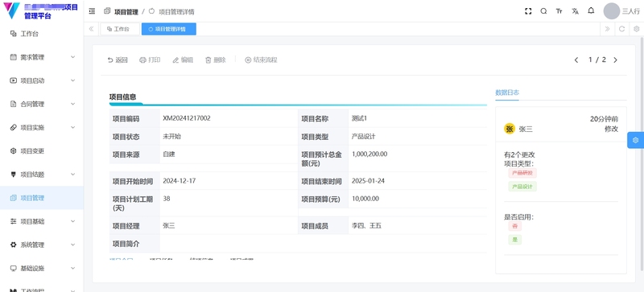Click the page vertical scrollbar
The height and width of the screenshot is (292, 644).
642,154
